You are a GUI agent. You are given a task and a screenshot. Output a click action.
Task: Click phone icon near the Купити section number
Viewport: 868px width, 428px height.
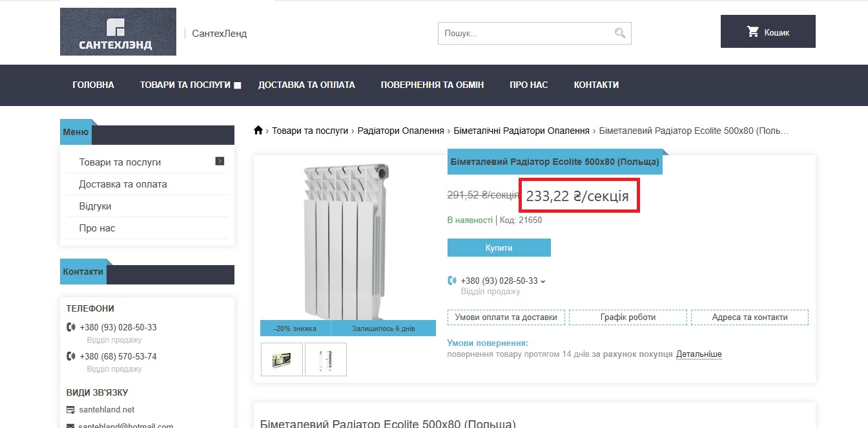tap(452, 281)
